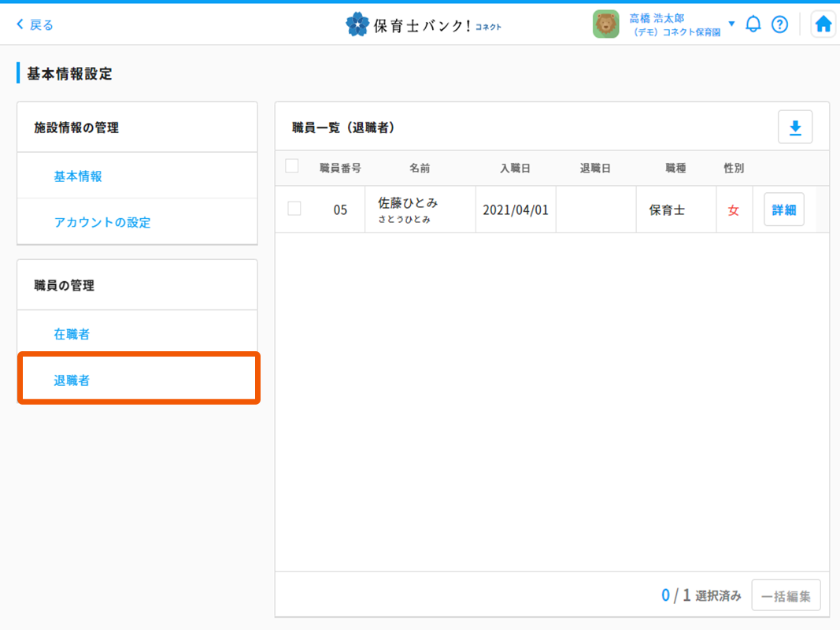Open notifications bell icon

[753, 24]
